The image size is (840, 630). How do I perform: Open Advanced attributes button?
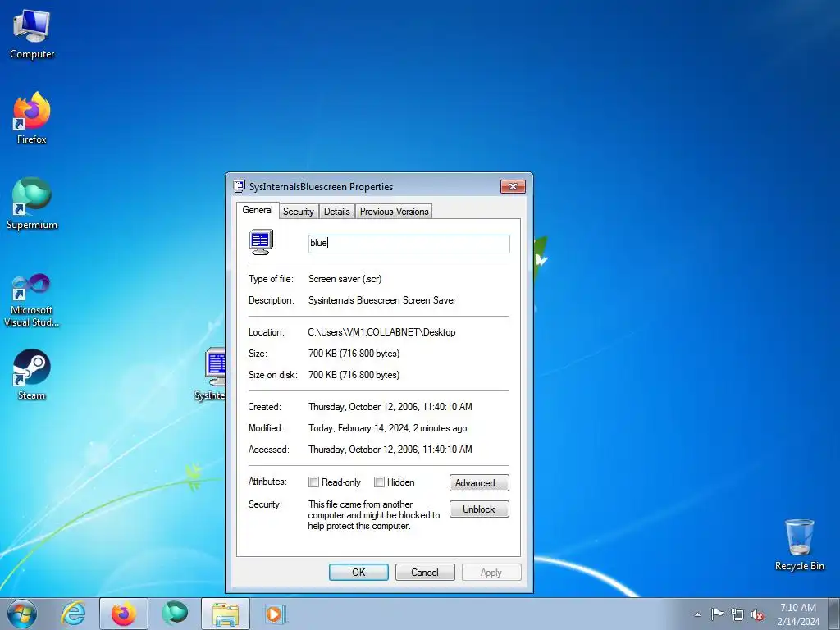pyautogui.click(x=479, y=482)
